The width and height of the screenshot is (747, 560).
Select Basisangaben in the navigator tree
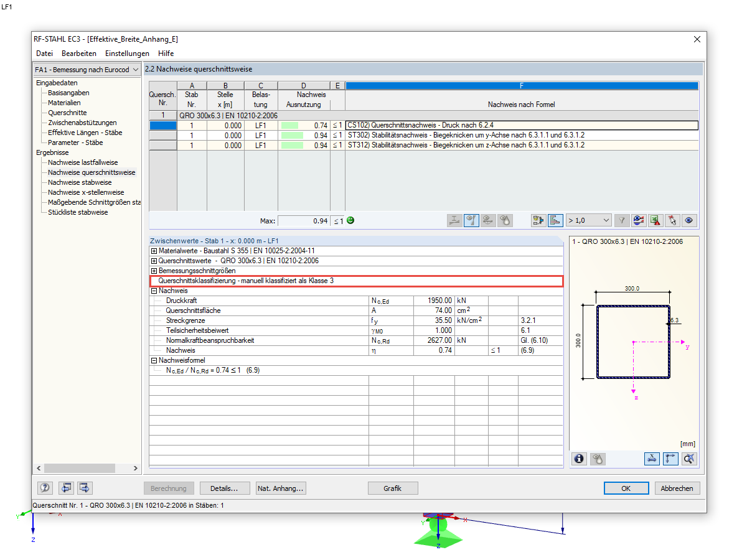click(x=68, y=93)
